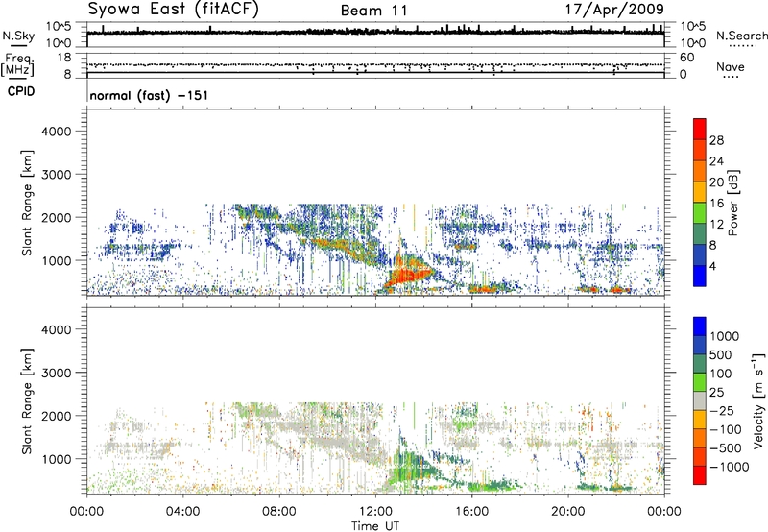Click the Velocity [m s⁻¹] colorbar title
The height and width of the screenshot is (532, 768).
point(758,400)
